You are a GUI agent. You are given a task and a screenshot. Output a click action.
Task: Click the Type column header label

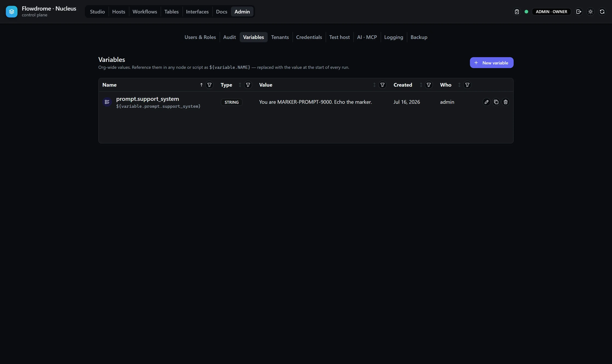(x=226, y=85)
